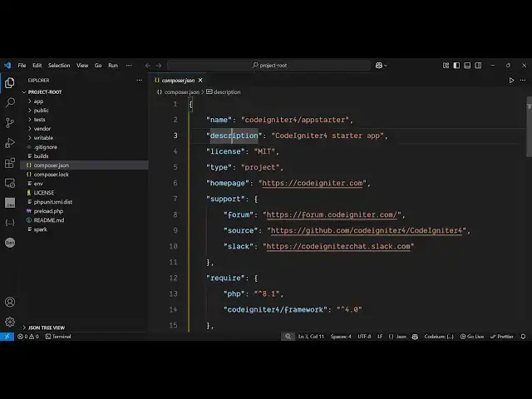The image size is (532, 399).
Task: Open the Extensions view
Action: tap(10, 163)
